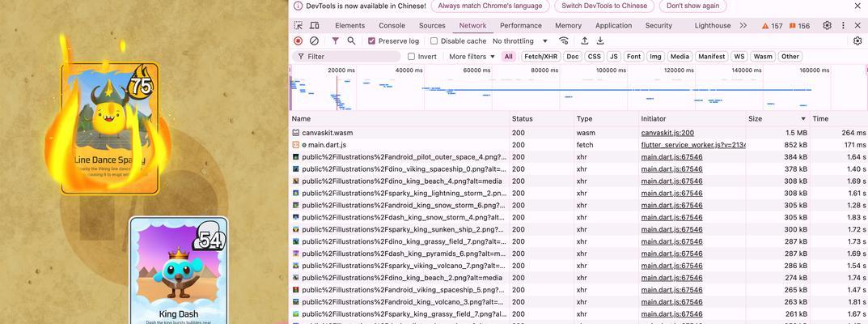This screenshot has width=868, height=324.
Task: Sort by the Status column header
Action: point(541,118)
